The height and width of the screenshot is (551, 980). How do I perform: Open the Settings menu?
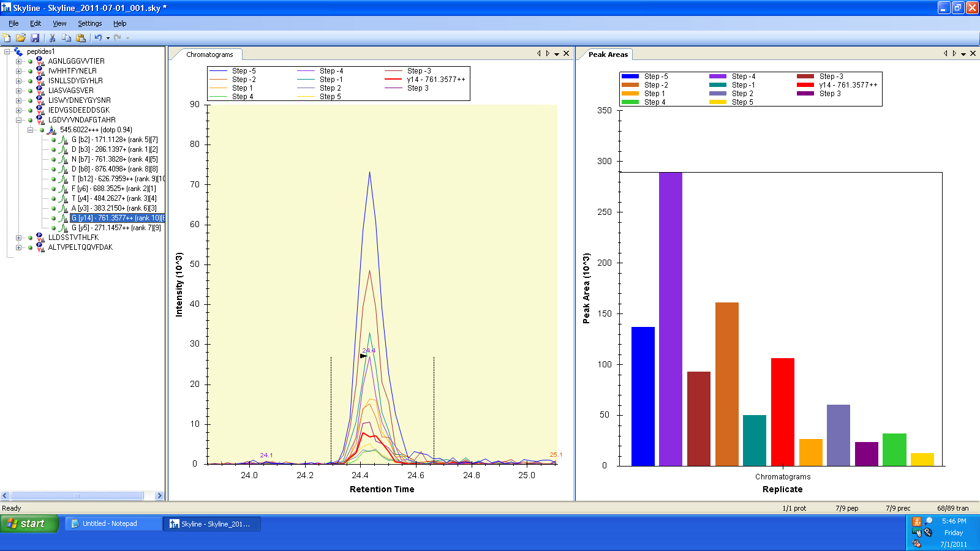click(x=89, y=23)
